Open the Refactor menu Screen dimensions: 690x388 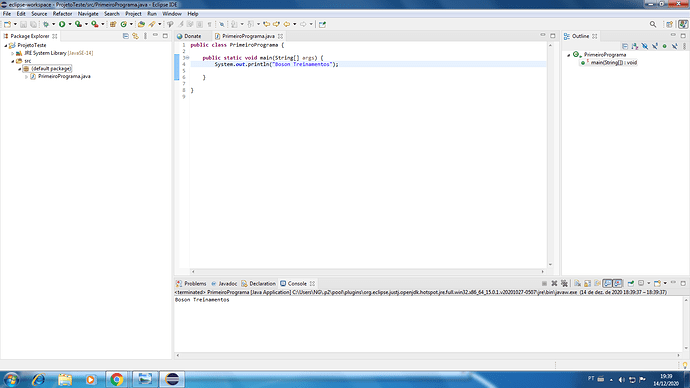(62, 14)
